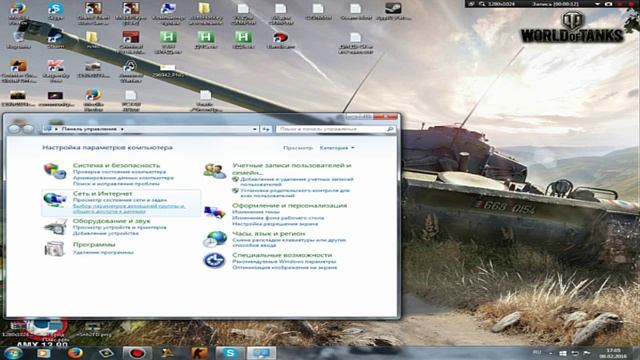Open 'Часы, язык и регион' category
This screenshot has height=360, width=640.
point(269,233)
